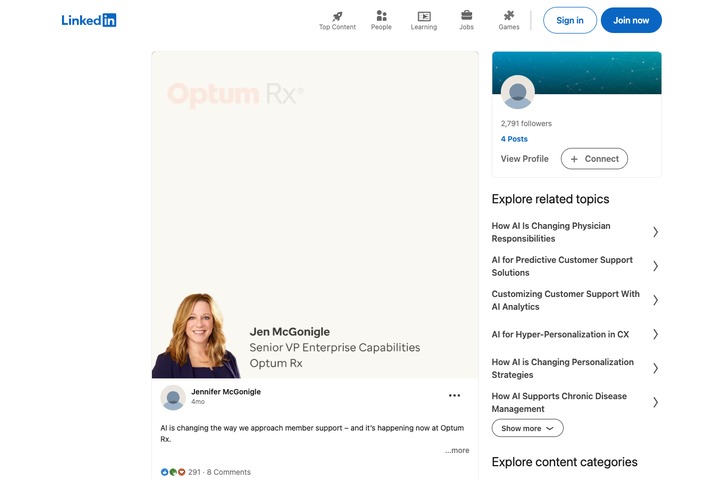Expand the Show more topics dropdown

(x=527, y=428)
